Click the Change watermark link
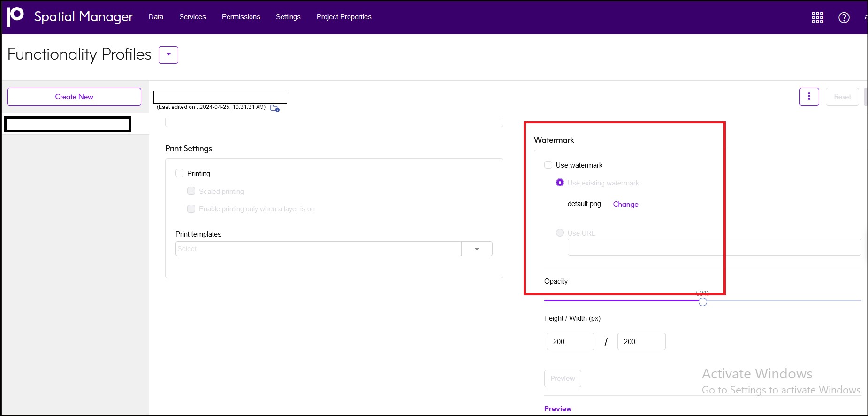This screenshot has height=416, width=868. click(x=625, y=204)
